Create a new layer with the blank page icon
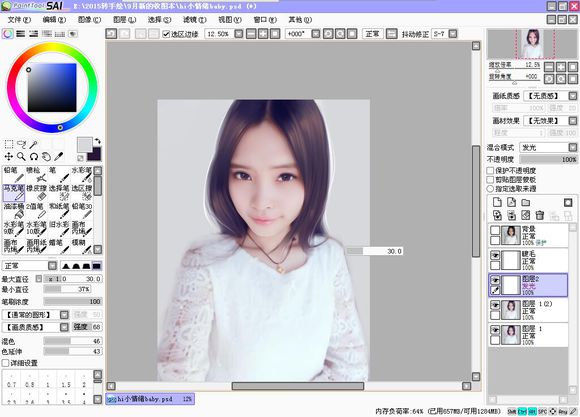Image resolution: width=580 pixels, height=417 pixels. click(497, 202)
